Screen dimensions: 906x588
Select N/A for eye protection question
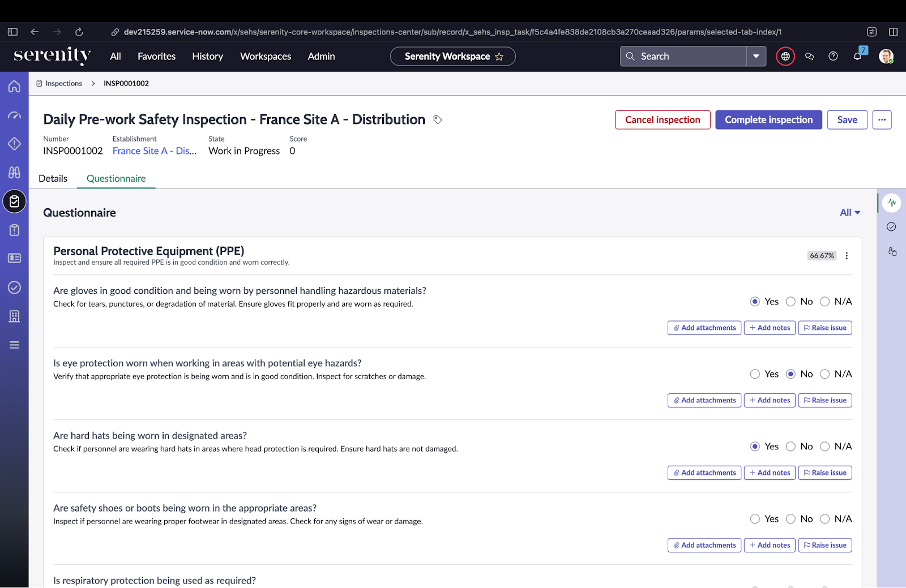point(824,374)
